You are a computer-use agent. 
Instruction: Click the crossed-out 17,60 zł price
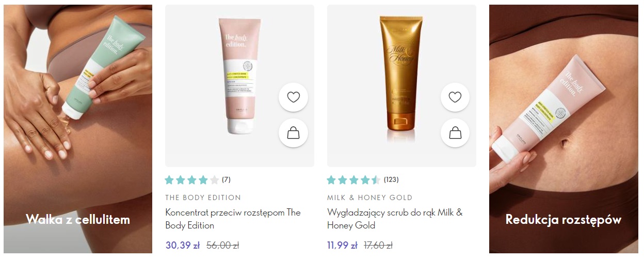(x=378, y=246)
